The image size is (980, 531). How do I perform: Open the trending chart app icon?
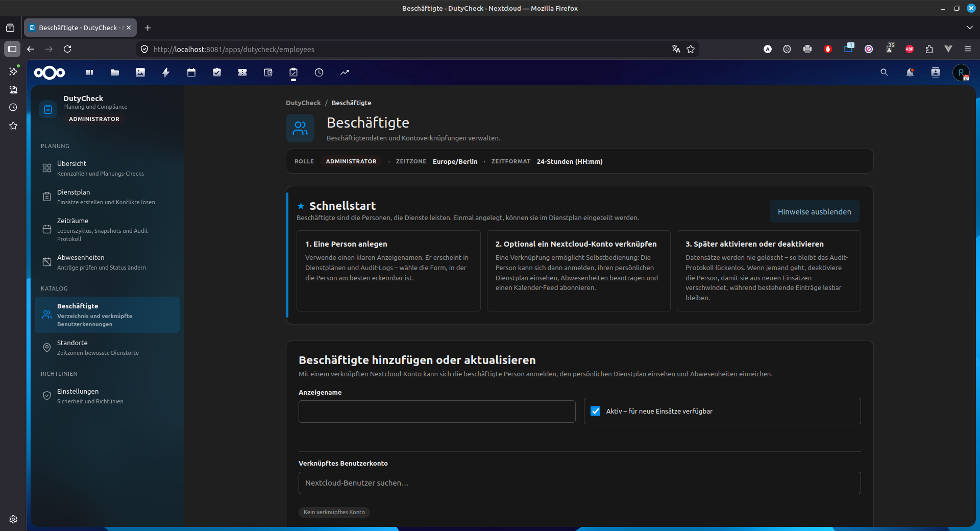345,73
